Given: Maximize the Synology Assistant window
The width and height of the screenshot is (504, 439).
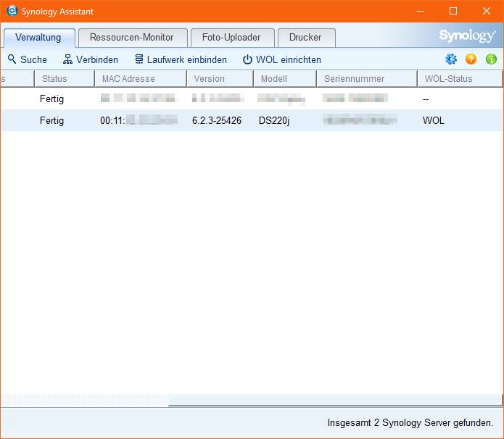Looking at the screenshot, I should coord(453,11).
